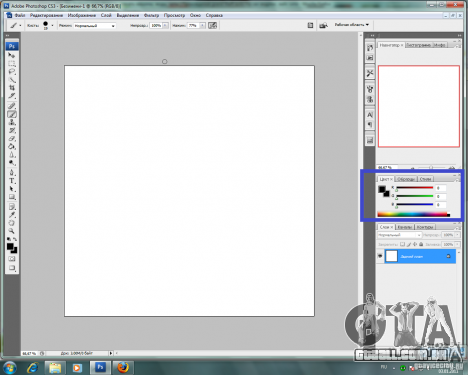Select the Hand tool
The image size is (468, 375).
coord(12,223)
